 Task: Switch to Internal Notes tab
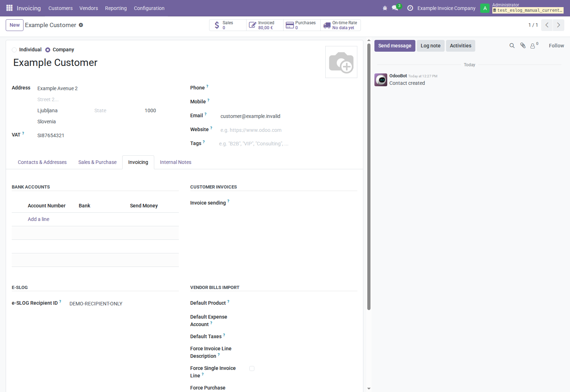176,162
